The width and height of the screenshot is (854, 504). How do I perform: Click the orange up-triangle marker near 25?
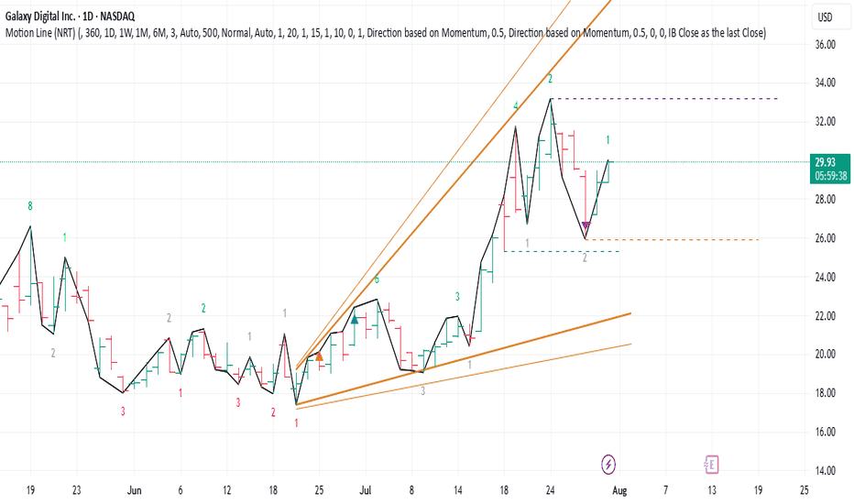point(319,356)
